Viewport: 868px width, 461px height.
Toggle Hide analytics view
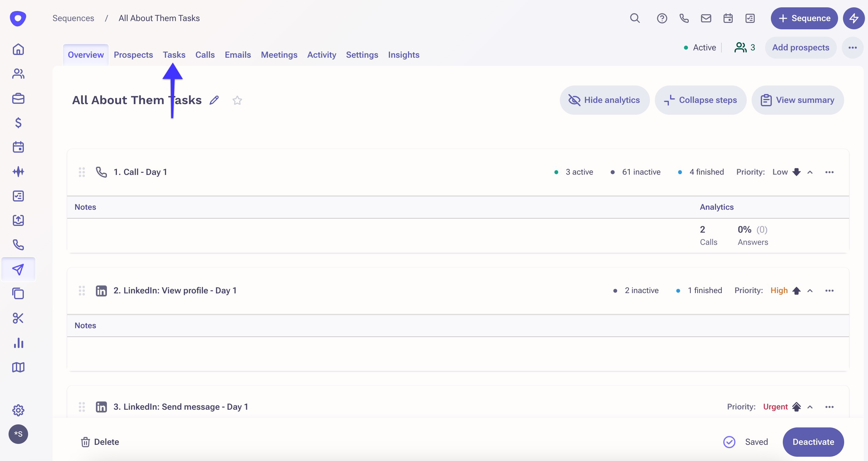click(x=604, y=100)
